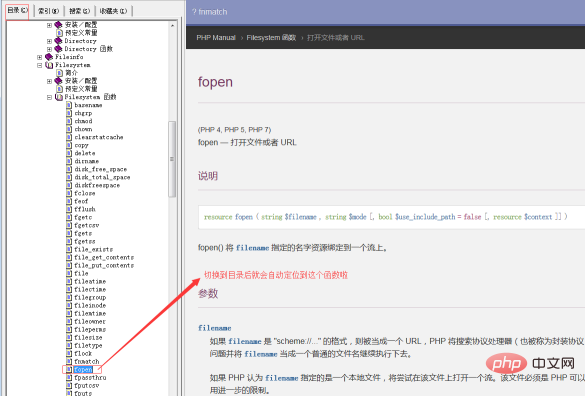The width and height of the screenshot is (585, 396).
Task: Expand the Directory 函数 node
Action: pyautogui.click(x=49, y=49)
